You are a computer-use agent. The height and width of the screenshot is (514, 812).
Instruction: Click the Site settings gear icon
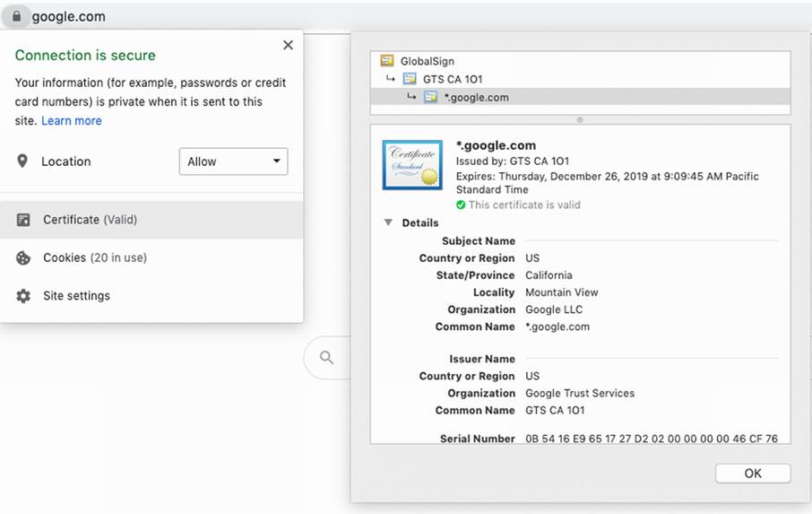23,296
